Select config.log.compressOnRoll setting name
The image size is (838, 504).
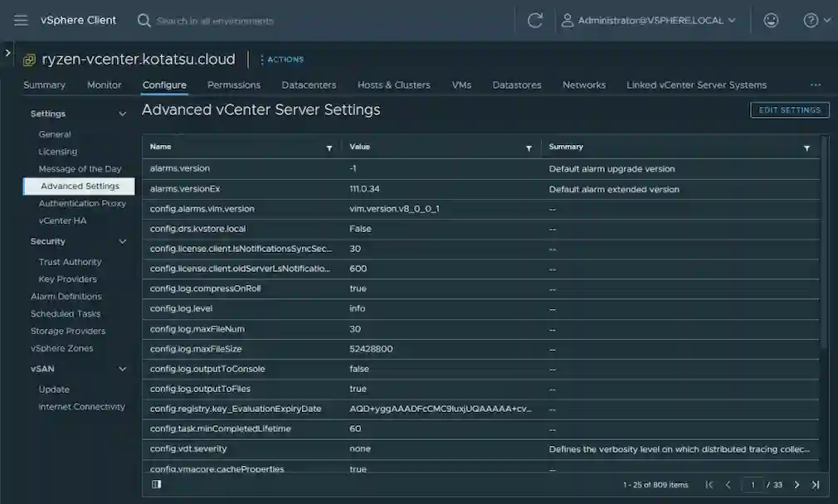pos(205,288)
